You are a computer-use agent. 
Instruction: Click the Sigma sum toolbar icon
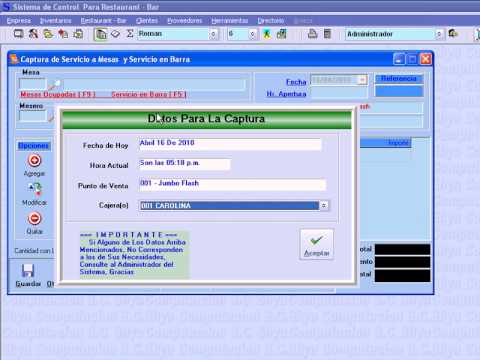pyautogui.click(x=130, y=34)
